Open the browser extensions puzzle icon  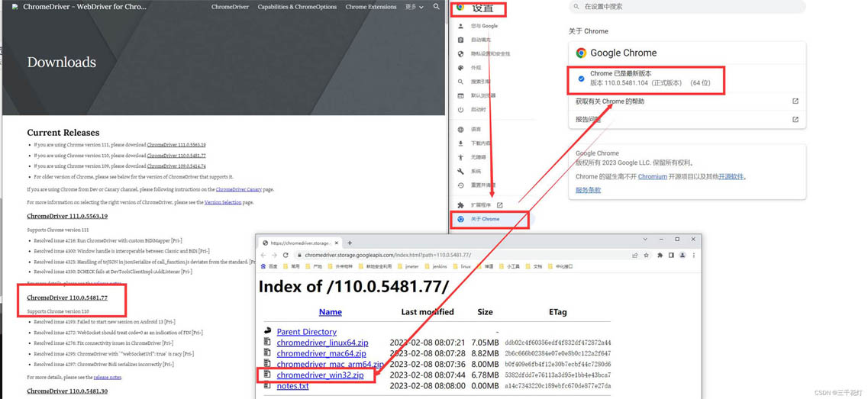[x=660, y=256]
